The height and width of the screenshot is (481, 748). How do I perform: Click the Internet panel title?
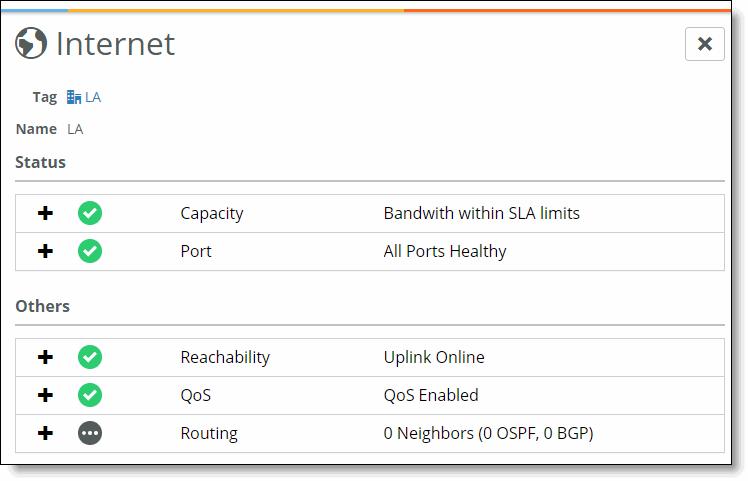(x=115, y=44)
